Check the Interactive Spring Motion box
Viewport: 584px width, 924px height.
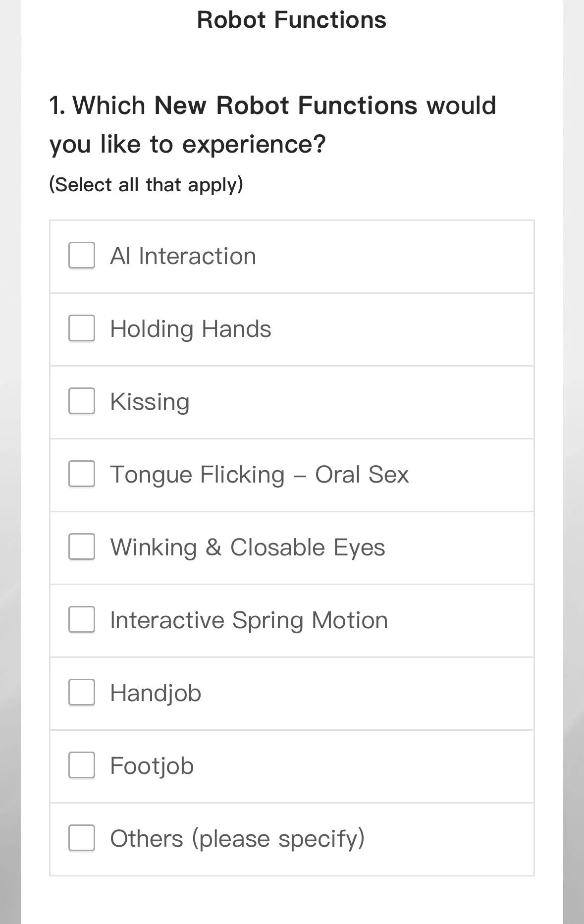coord(82,619)
